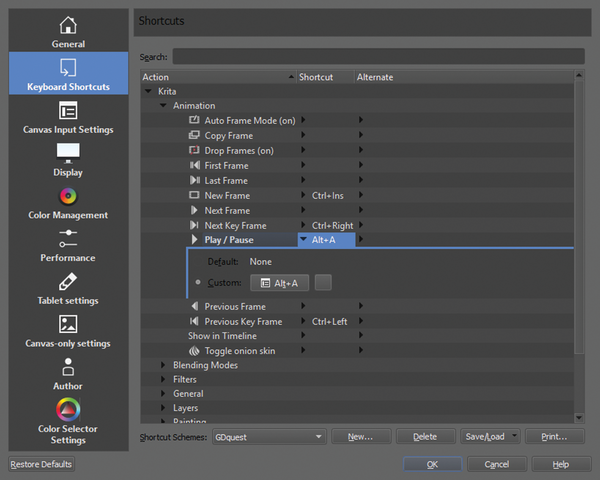600x480 pixels.
Task: Click the Restore Defaults button
Action: click(x=41, y=464)
